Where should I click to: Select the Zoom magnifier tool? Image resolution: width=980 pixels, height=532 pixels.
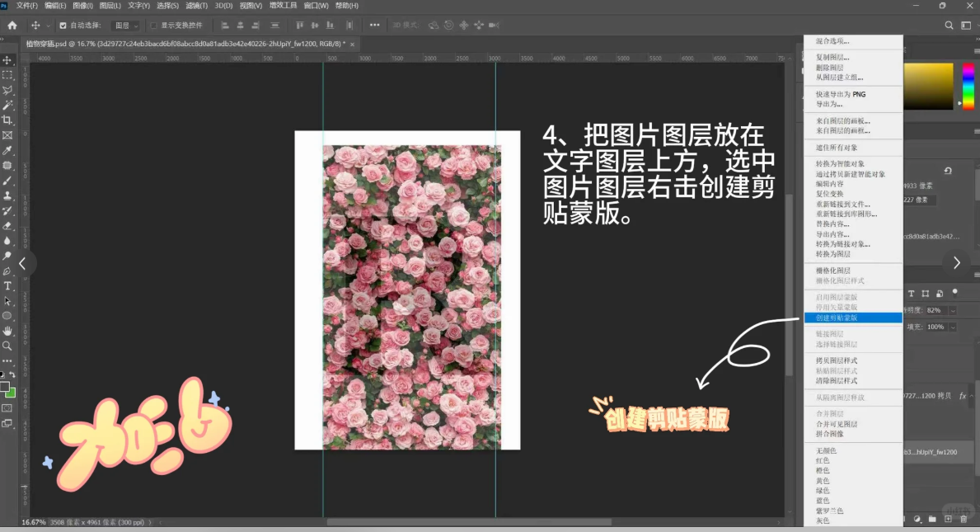click(x=7, y=346)
